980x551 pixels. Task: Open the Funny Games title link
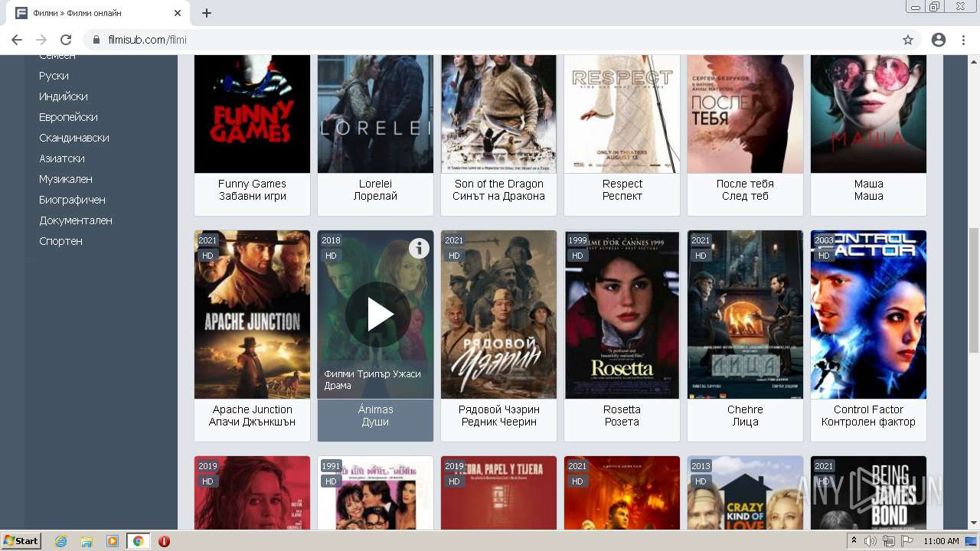point(252,190)
